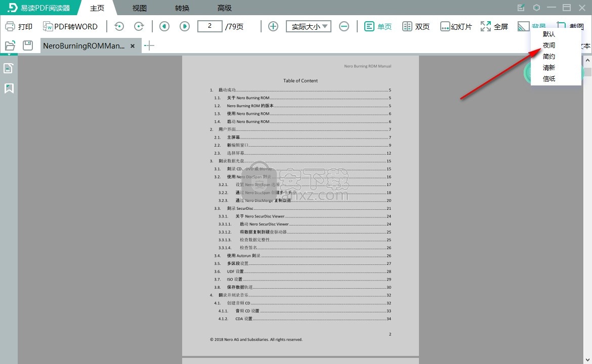The image size is (592, 364).
Task: Click the scrollbar down arrow
Action: pyautogui.click(x=587, y=359)
